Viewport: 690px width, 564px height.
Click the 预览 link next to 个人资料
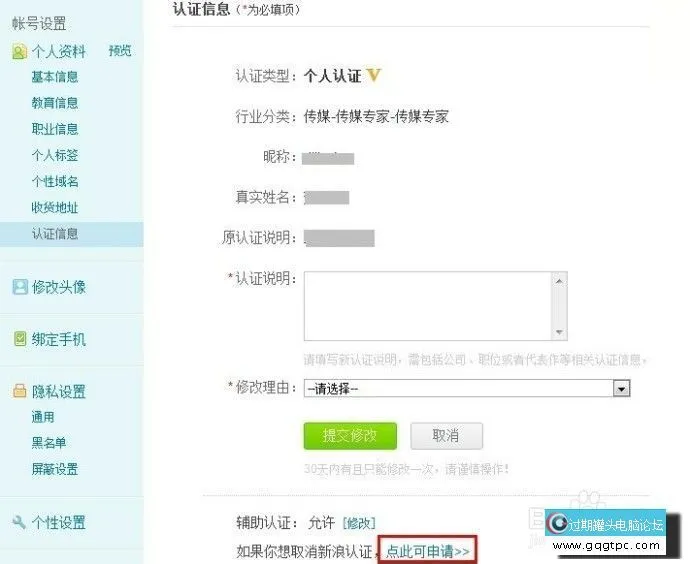[120, 51]
